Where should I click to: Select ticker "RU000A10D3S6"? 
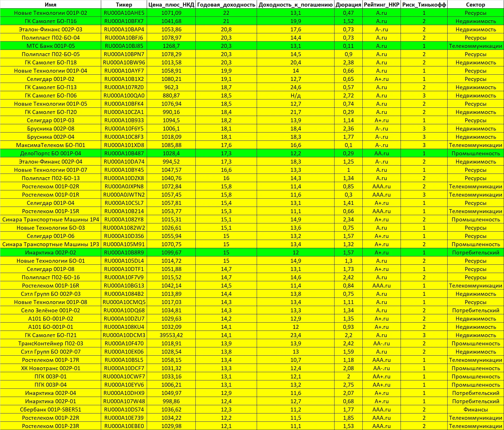124,236
